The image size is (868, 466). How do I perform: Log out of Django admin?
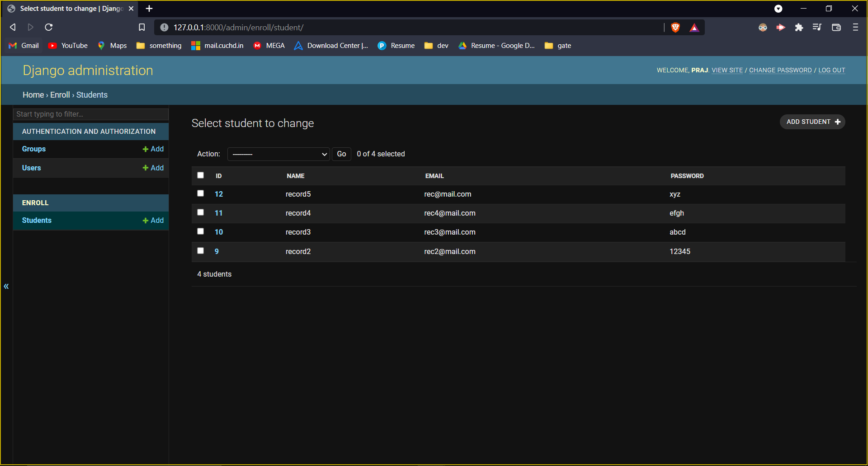(x=831, y=70)
